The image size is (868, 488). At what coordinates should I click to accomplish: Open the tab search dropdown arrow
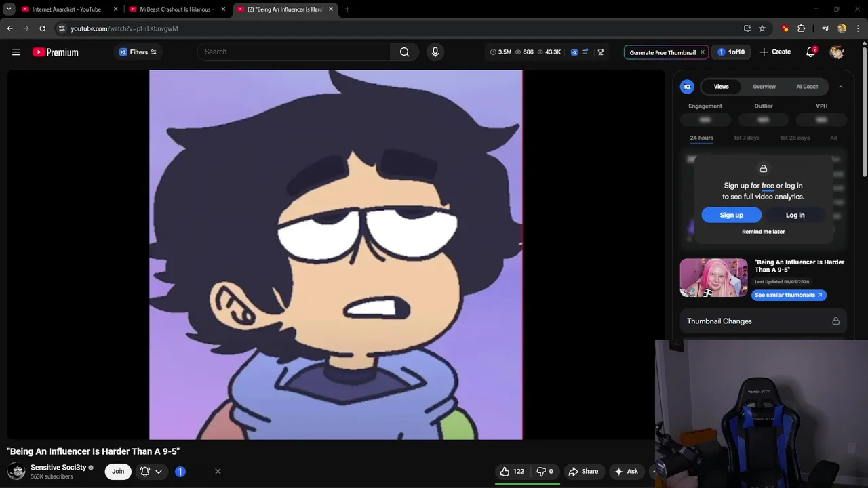coord(9,9)
